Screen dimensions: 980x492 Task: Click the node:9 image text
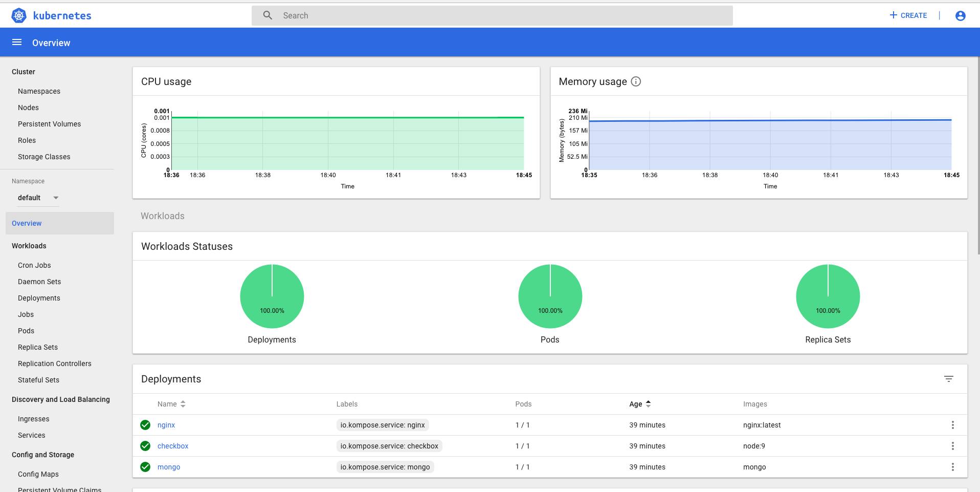(754, 446)
